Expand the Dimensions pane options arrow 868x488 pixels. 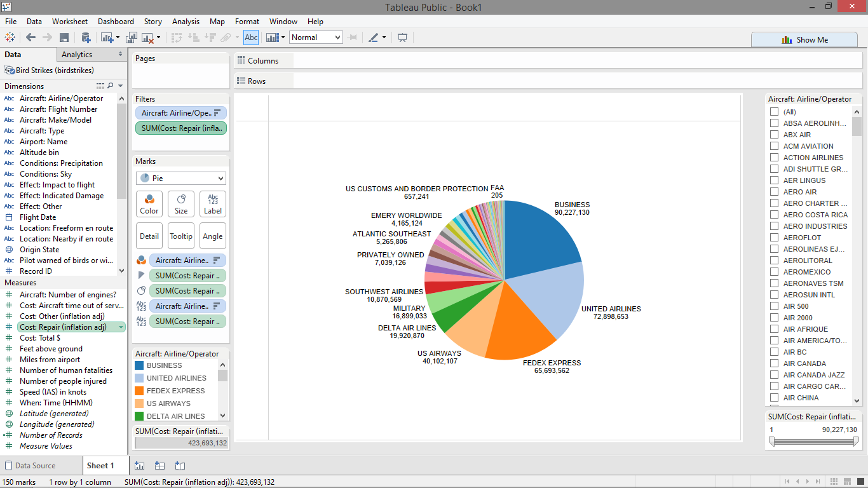(121, 86)
